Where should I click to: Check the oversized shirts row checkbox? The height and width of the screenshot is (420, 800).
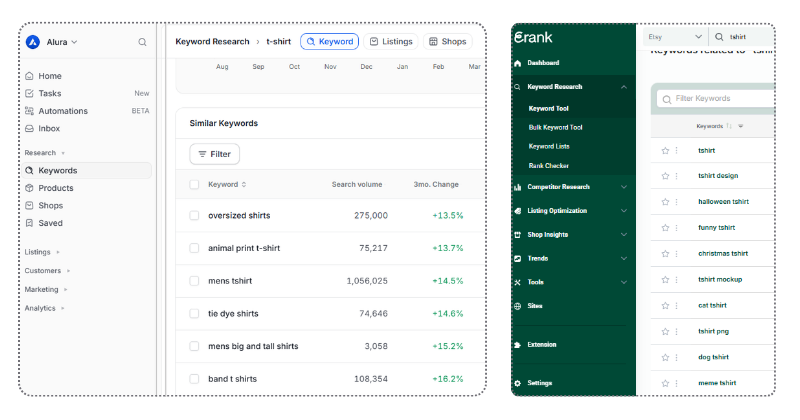(x=194, y=215)
